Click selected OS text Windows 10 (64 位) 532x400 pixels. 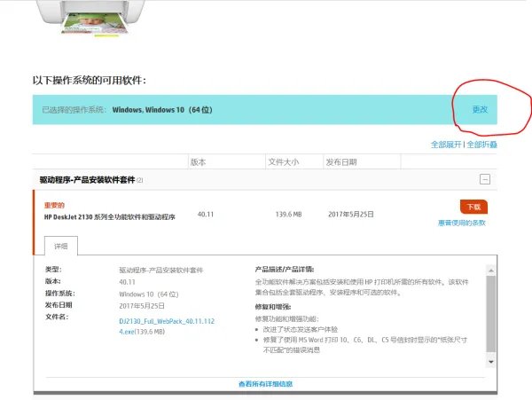click(x=162, y=110)
